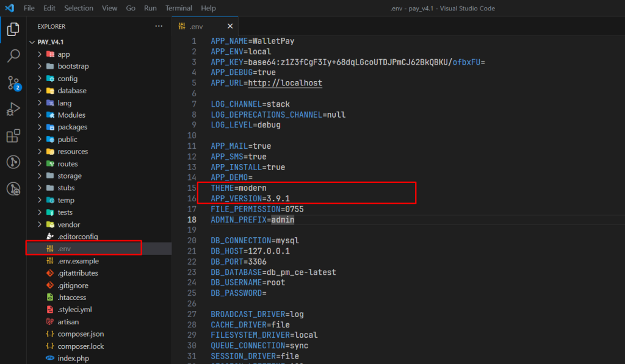This screenshot has width=625, height=364.
Task: Place cursor on THEME=modern line
Action: pos(239,188)
